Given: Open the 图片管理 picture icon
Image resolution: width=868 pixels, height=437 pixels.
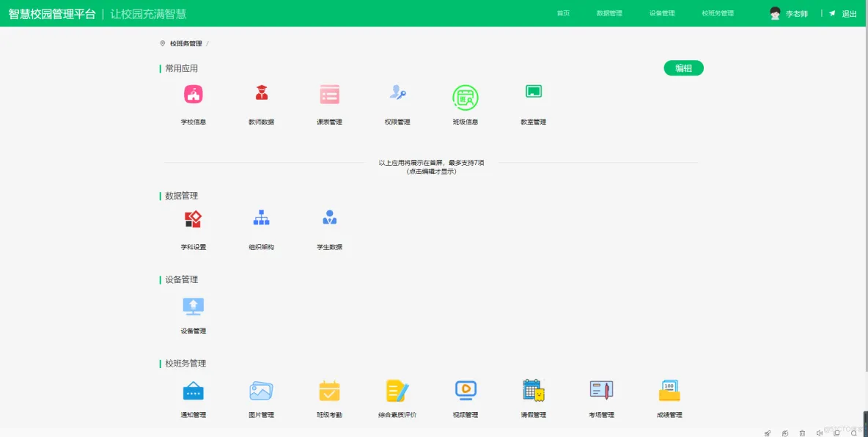Looking at the screenshot, I should point(261,391).
